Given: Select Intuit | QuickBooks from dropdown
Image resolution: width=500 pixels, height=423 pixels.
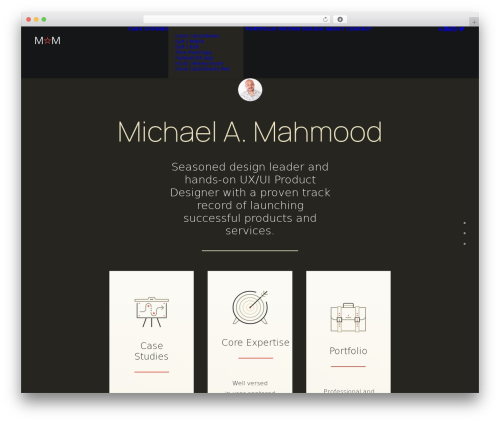Looking at the screenshot, I should point(197,36).
